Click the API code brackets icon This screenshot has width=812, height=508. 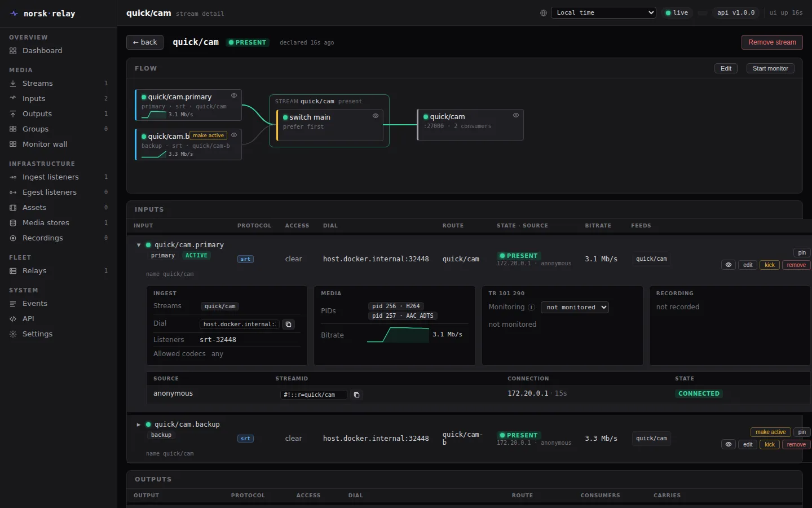(x=13, y=319)
